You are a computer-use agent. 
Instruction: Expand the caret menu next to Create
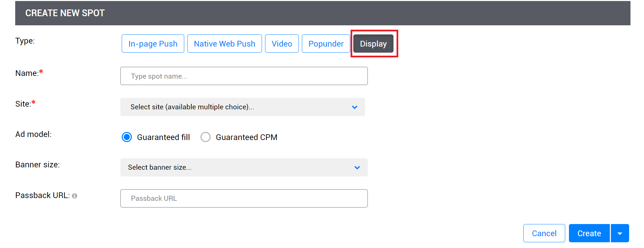pyautogui.click(x=620, y=233)
